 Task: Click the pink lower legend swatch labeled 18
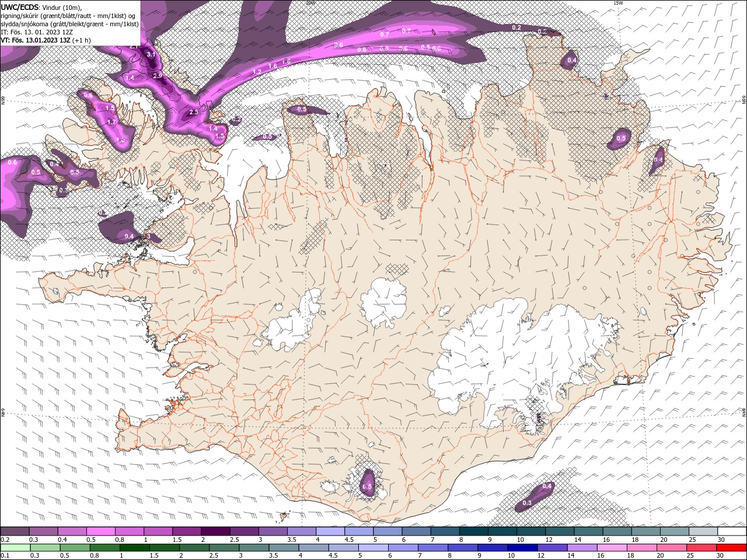point(642,548)
